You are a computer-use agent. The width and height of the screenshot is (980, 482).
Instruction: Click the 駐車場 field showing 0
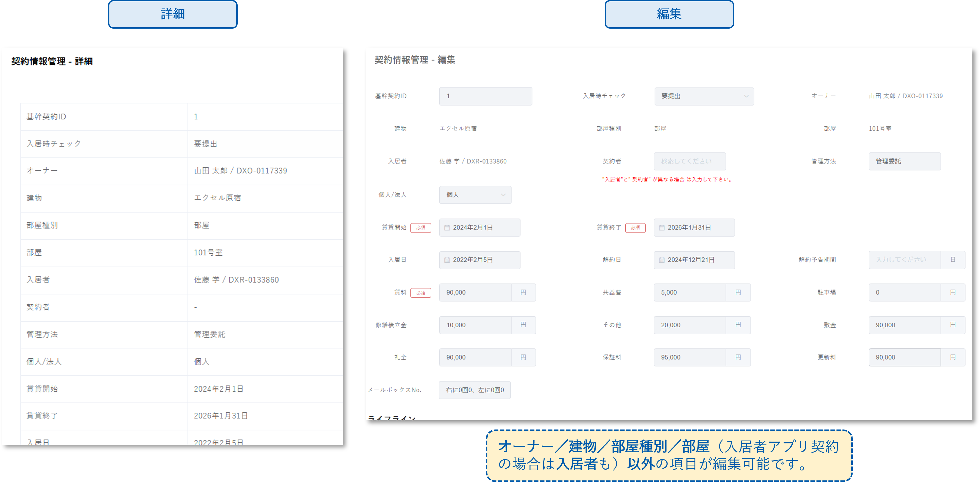tap(904, 292)
